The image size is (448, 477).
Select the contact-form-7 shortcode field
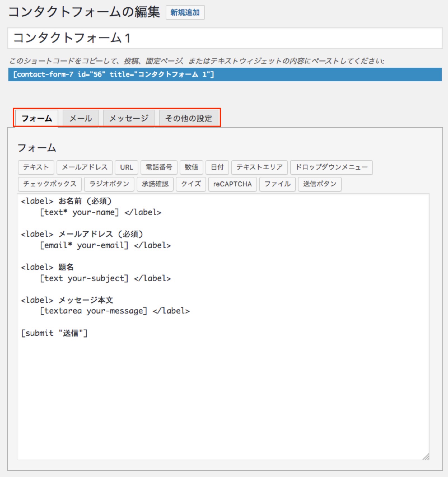(x=225, y=74)
